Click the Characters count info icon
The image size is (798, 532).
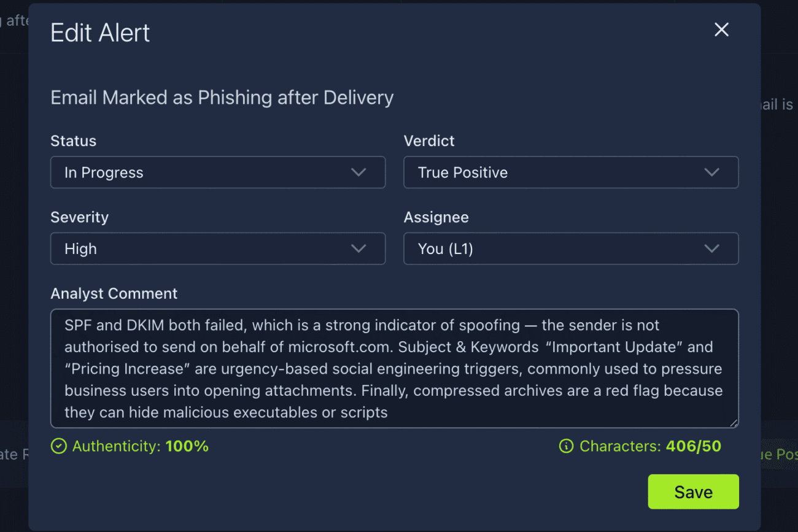pos(566,446)
